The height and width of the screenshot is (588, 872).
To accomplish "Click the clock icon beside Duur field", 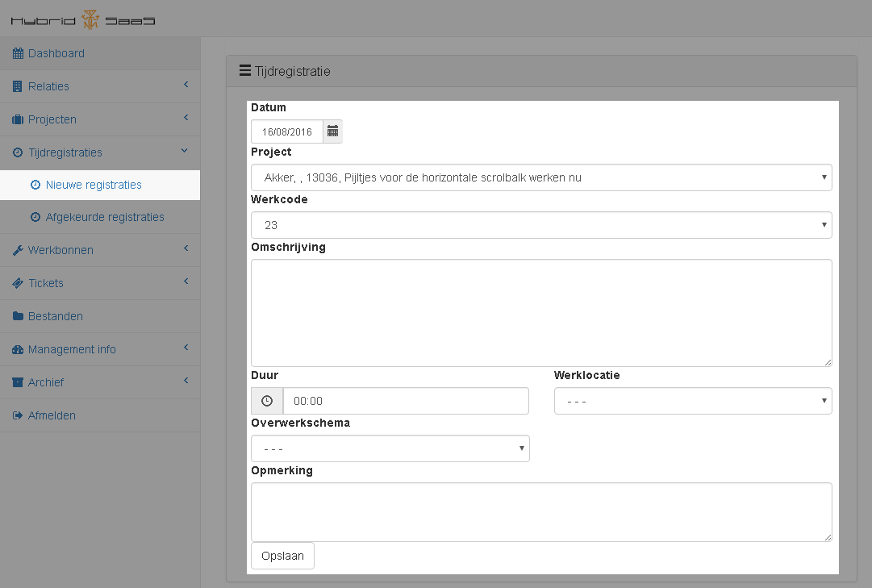I will [x=267, y=401].
